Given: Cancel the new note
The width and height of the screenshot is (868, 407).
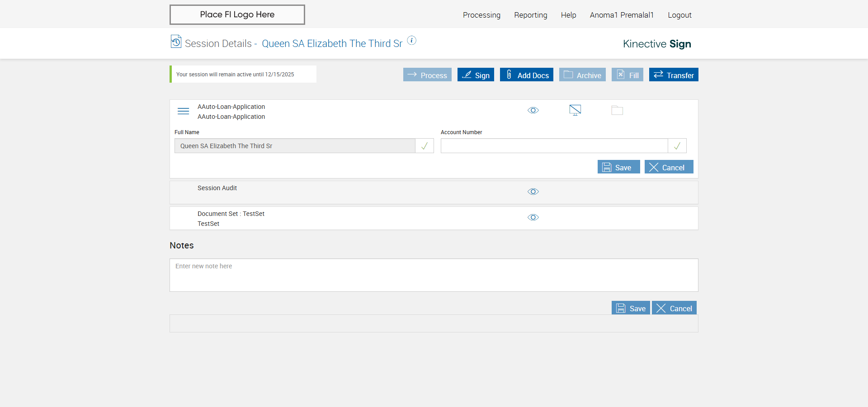Looking at the screenshot, I should pos(674,308).
